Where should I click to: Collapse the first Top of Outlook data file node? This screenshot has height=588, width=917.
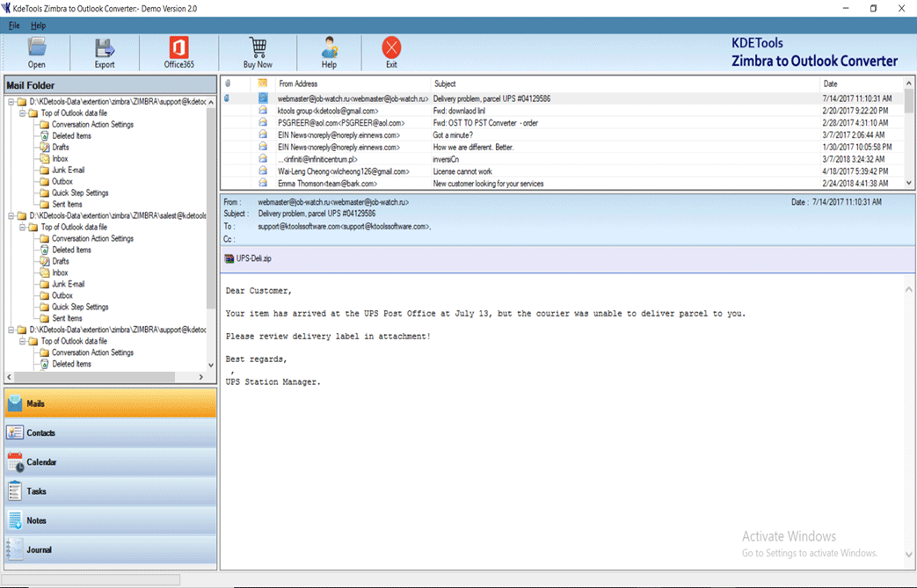(x=22, y=113)
